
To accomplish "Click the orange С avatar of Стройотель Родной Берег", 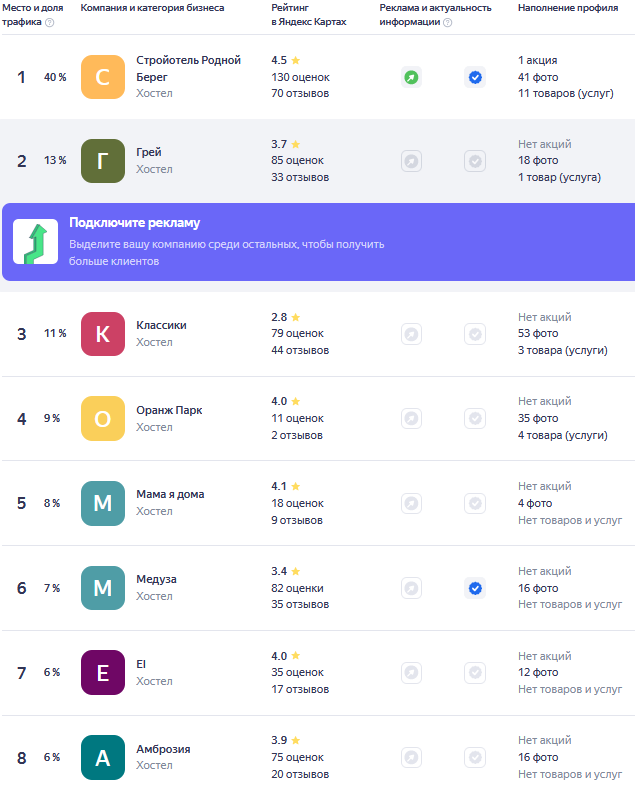I will [103, 77].
